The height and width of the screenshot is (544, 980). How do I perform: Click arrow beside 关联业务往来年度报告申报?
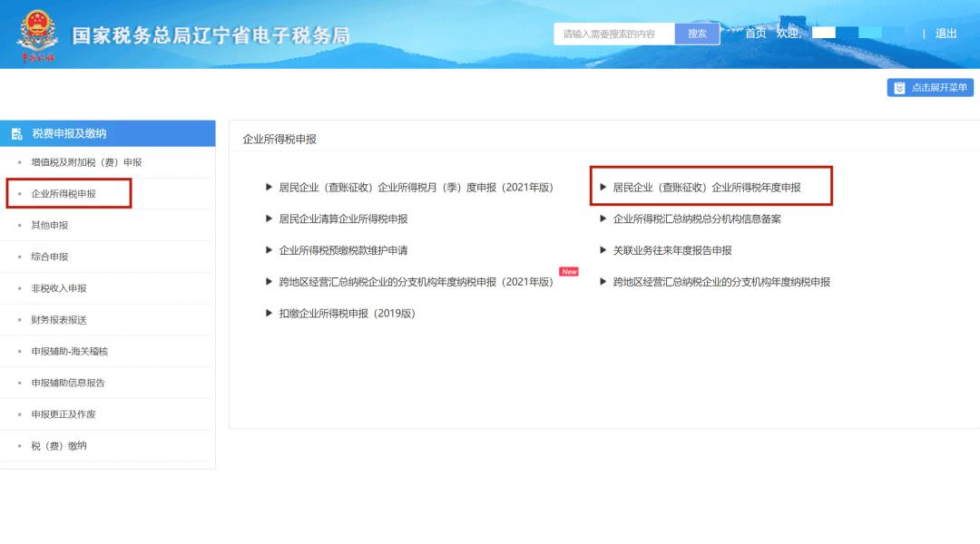(603, 250)
